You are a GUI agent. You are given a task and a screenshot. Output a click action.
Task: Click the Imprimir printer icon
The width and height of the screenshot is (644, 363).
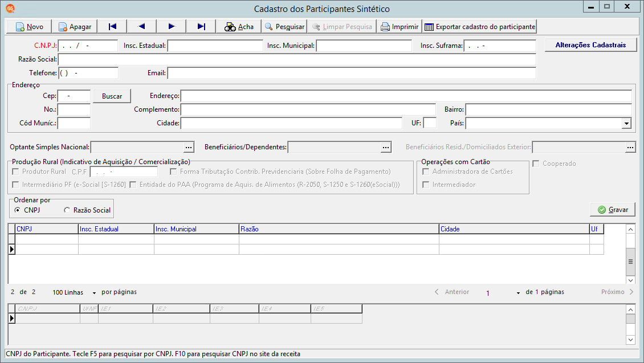(x=385, y=27)
